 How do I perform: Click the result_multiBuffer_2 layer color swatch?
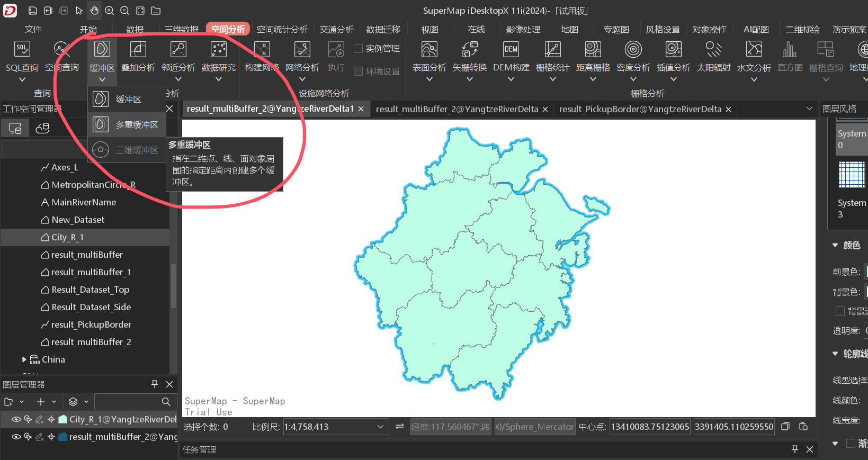(x=63, y=437)
